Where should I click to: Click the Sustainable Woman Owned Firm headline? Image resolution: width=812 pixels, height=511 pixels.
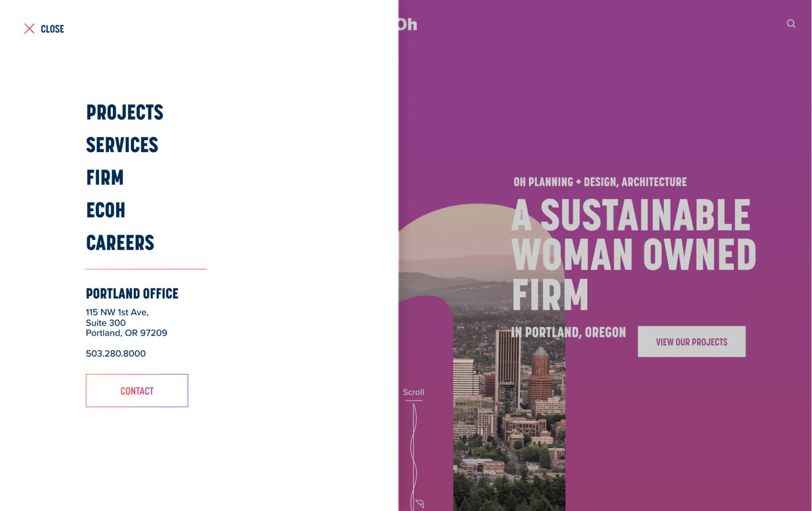click(634, 254)
